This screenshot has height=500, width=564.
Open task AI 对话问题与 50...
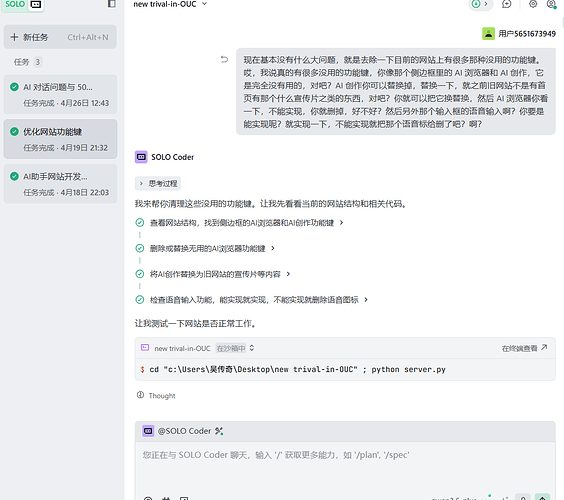tap(60, 95)
